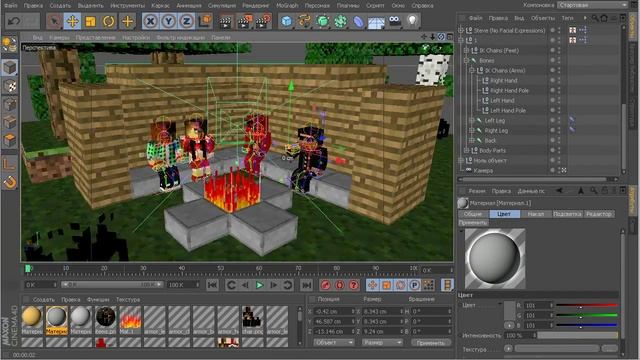Add a Cube primitive object
The height and width of the screenshot is (360, 640).
(287, 21)
